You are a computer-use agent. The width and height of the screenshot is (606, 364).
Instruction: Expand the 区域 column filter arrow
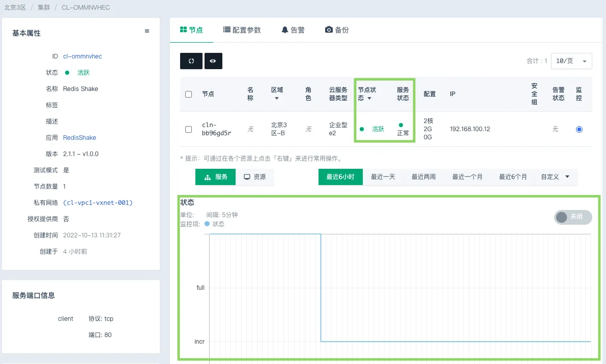point(277,98)
